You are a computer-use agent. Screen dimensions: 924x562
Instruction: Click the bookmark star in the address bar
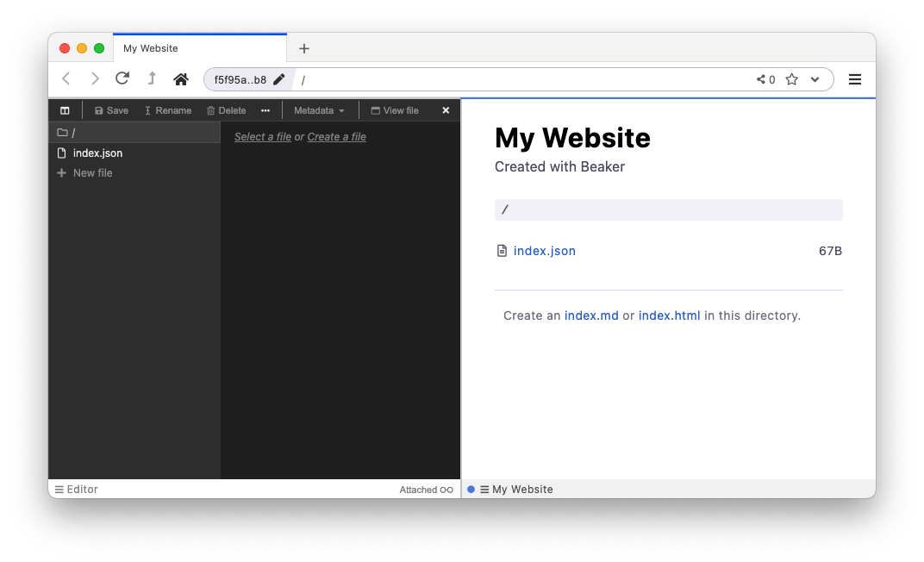[x=790, y=78]
